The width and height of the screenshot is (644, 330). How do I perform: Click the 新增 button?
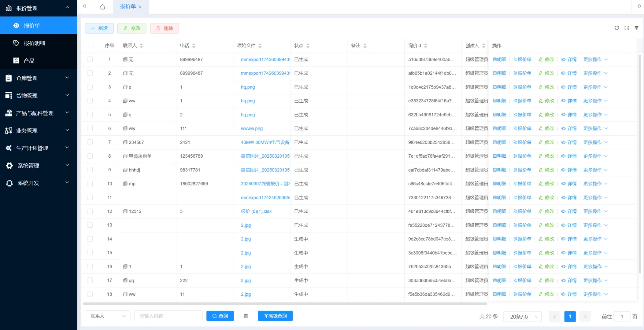click(99, 28)
